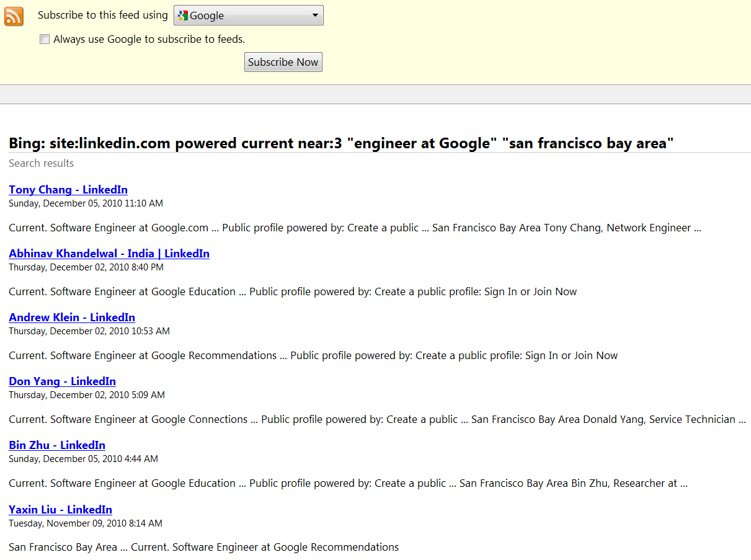The image size is (751, 560).
Task: Click the snippet mentioning Bin Zhu, Researcher
Action: click(x=348, y=483)
